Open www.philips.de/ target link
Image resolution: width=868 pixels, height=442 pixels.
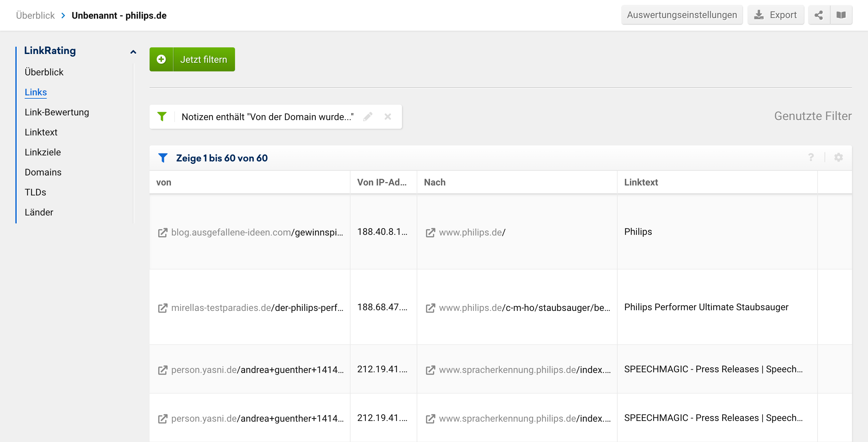coord(472,232)
